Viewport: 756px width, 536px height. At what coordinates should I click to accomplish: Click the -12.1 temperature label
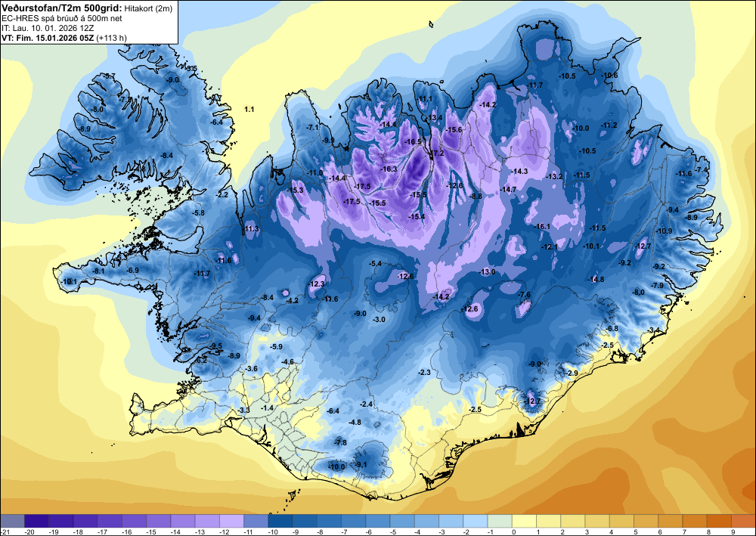click(x=549, y=246)
